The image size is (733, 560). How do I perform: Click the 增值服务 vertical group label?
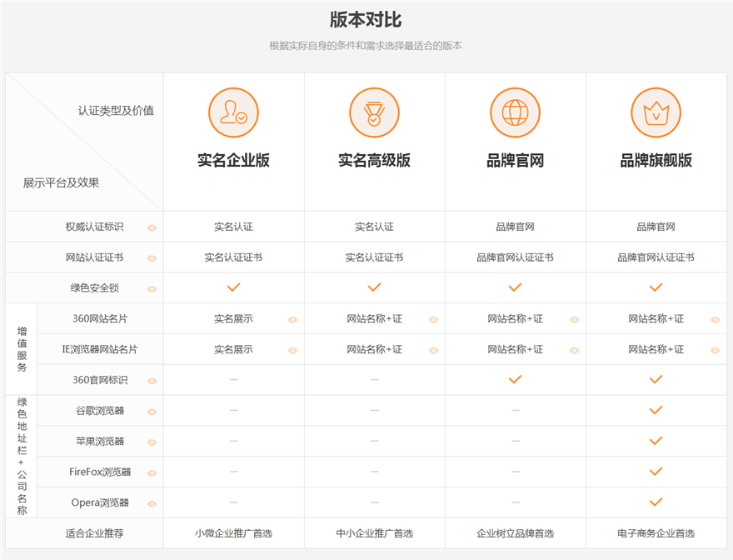(22, 349)
